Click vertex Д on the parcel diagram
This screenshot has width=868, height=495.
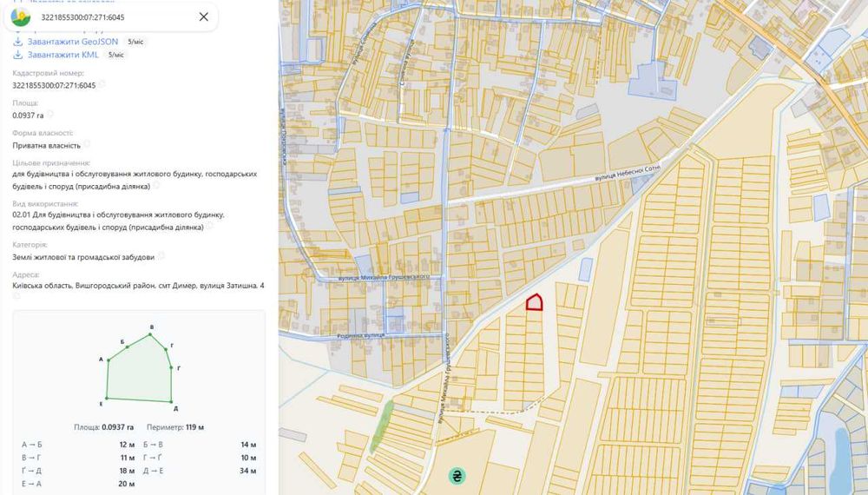tap(172, 402)
